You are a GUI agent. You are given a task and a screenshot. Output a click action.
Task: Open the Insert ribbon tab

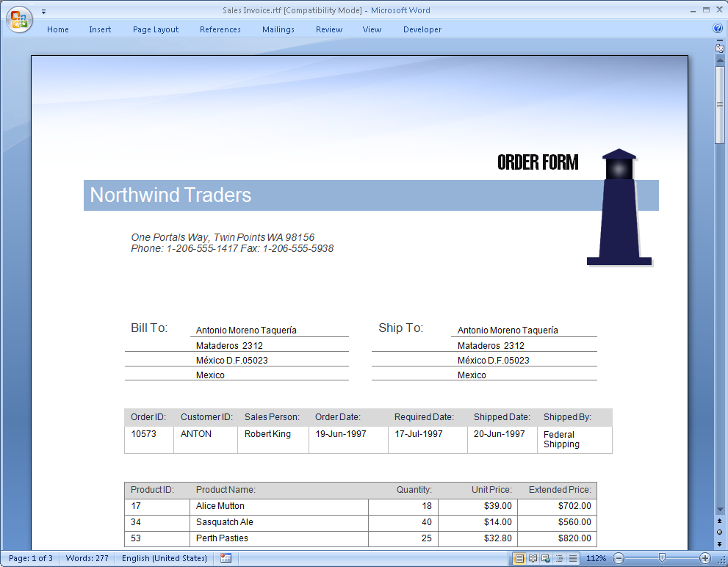(x=100, y=29)
